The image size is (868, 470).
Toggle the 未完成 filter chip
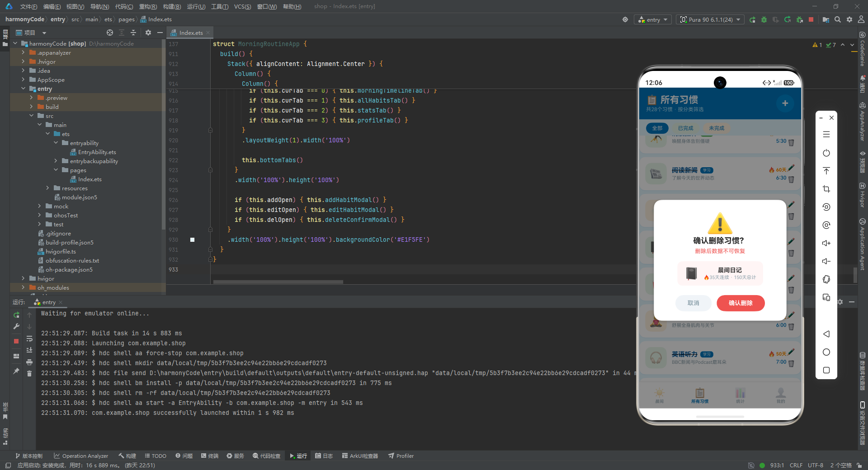717,128
